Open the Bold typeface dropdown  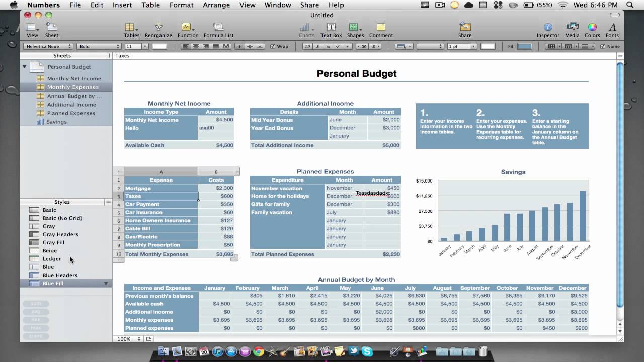point(99,46)
